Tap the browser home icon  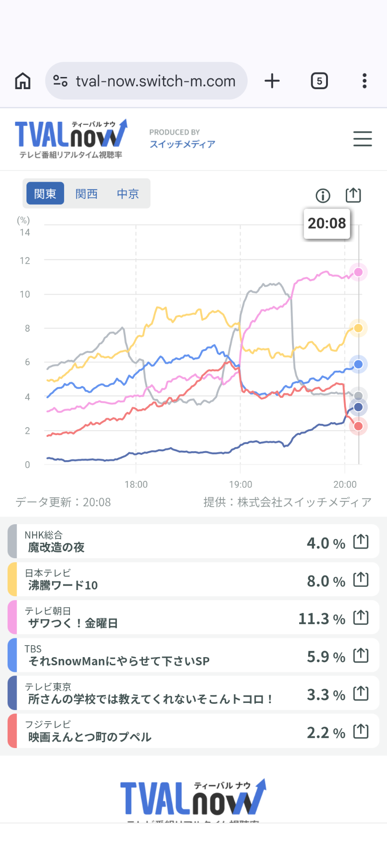[23, 81]
